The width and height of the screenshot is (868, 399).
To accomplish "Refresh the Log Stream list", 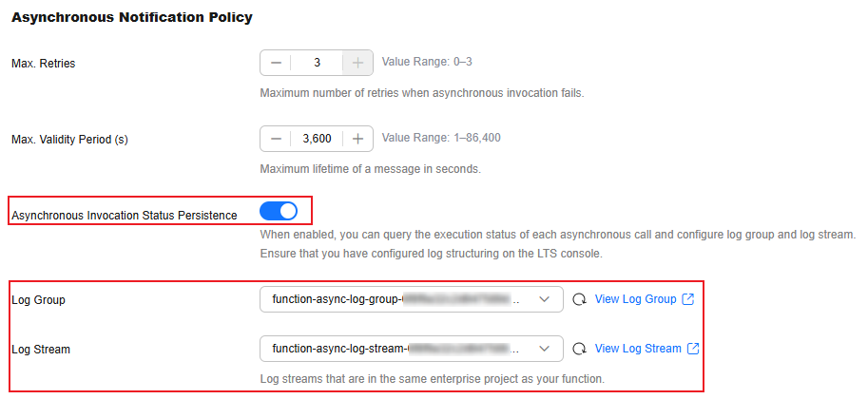I will coord(579,349).
